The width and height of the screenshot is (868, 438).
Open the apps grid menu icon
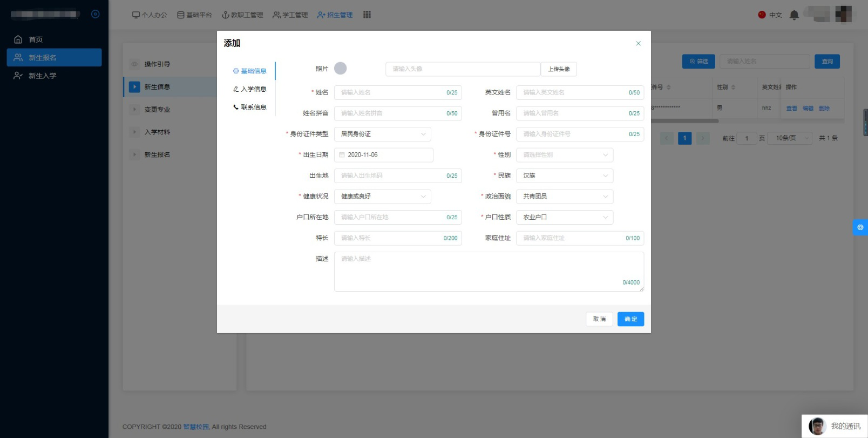[367, 15]
